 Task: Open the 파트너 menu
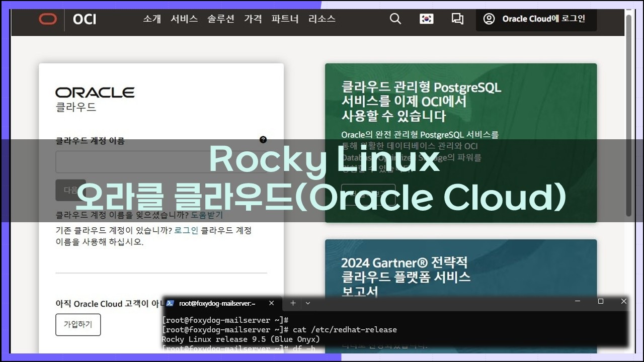click(x=285, y=19)
